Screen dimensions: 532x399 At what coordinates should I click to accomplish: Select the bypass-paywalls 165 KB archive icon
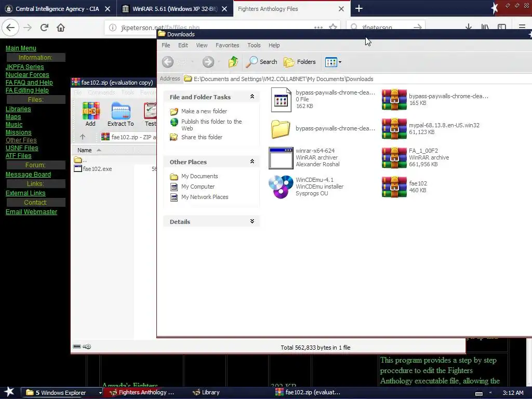pos(394,100)
